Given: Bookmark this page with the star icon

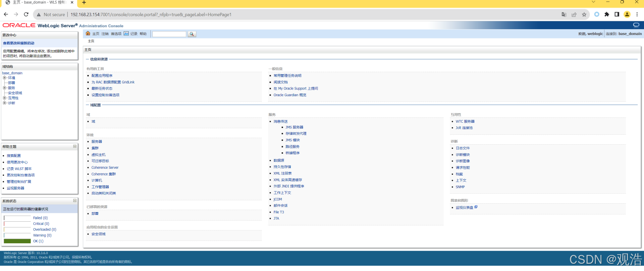Looking at the screenshot, I should tap(584, 14).
